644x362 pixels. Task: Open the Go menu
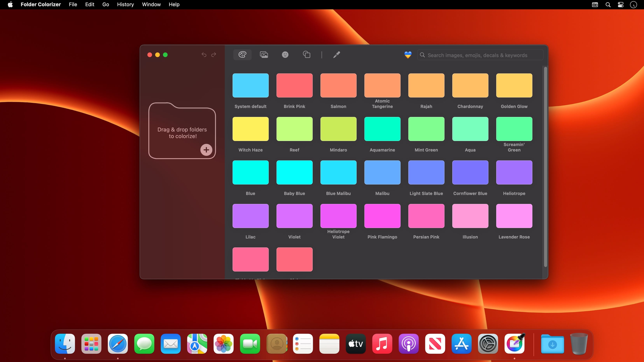pyautogui.click(x=106, y=4)
